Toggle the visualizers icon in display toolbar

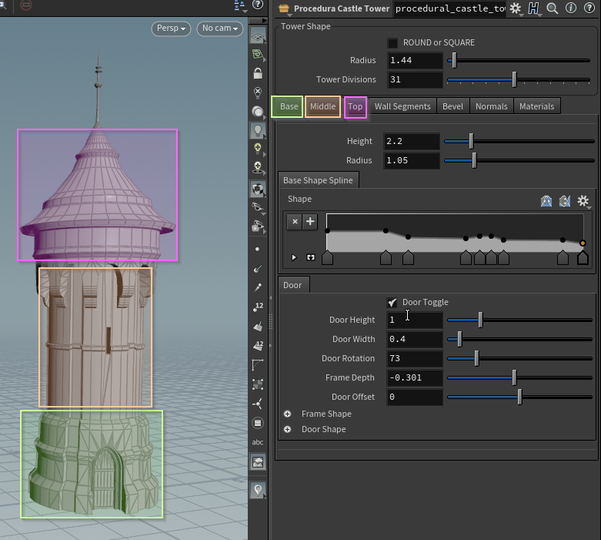point(258,462)
